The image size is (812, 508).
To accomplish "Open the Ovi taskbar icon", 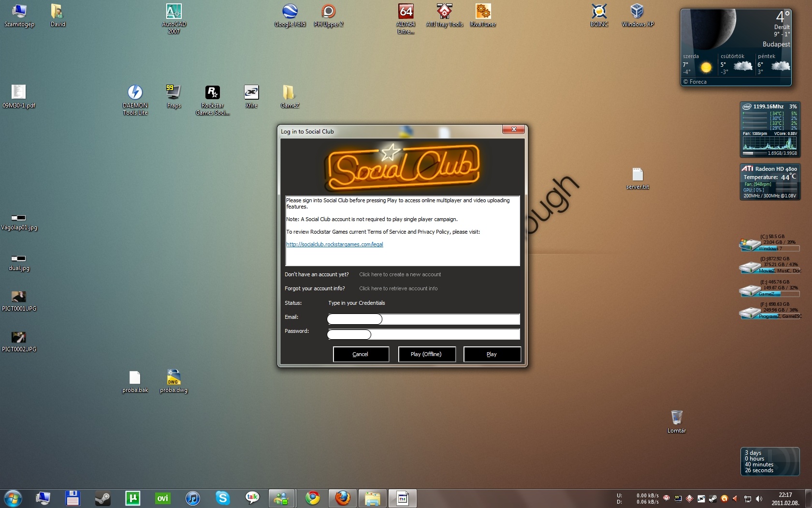I will 163,498.
